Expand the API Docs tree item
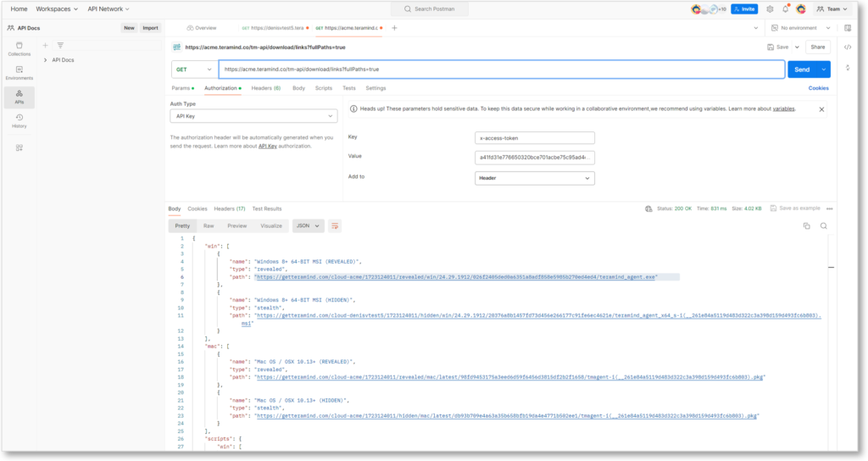This screenshot has height=461, width=868. click(45, 60)
